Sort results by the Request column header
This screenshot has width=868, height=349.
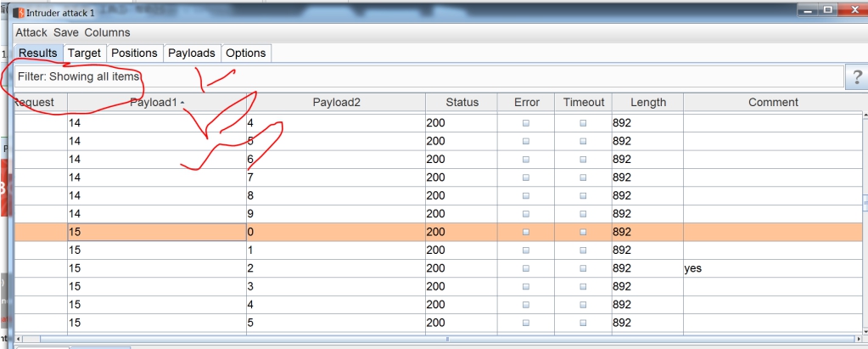point(41,103)
